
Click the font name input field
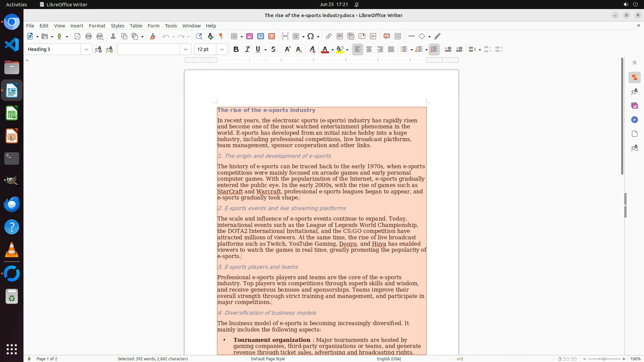[x=149, y=50]
